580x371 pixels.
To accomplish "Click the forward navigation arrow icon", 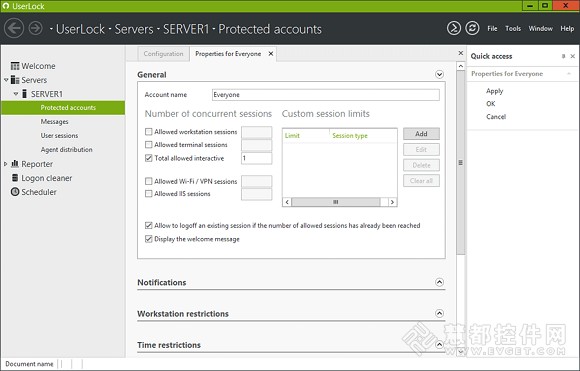I will (36, 28).
